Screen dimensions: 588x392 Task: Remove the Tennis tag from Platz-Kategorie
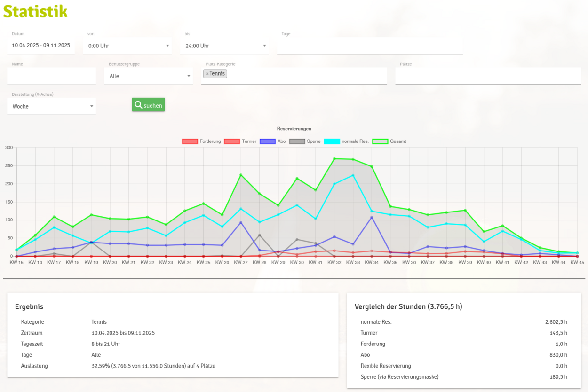click(207, 74)
